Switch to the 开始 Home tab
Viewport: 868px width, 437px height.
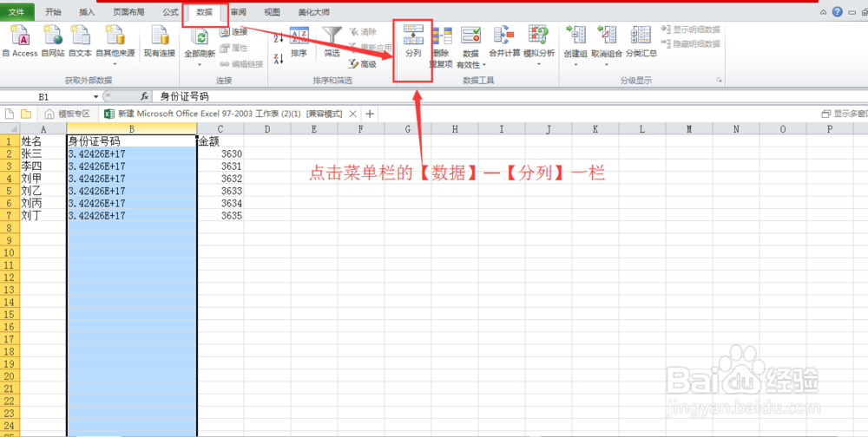(53, 11)
